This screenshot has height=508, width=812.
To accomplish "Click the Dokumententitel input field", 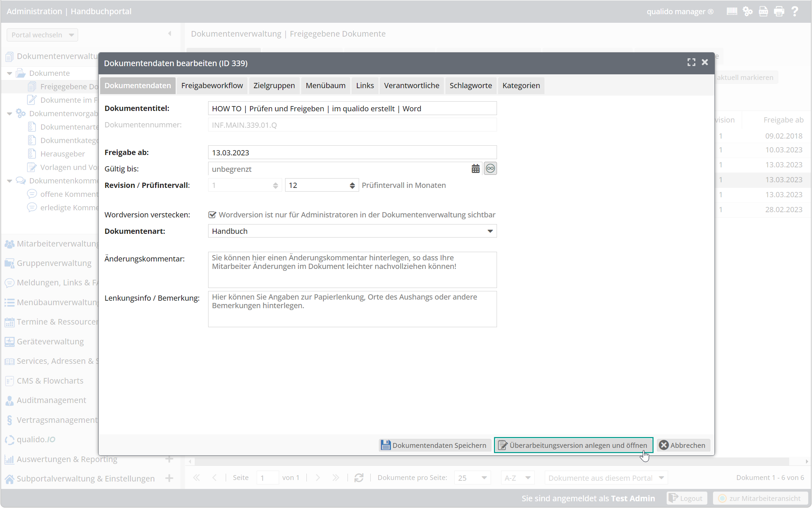I will tap(352, 109).
